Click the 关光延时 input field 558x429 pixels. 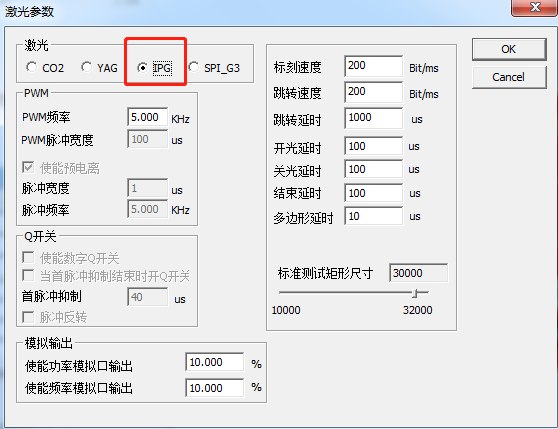click(373, 169)
